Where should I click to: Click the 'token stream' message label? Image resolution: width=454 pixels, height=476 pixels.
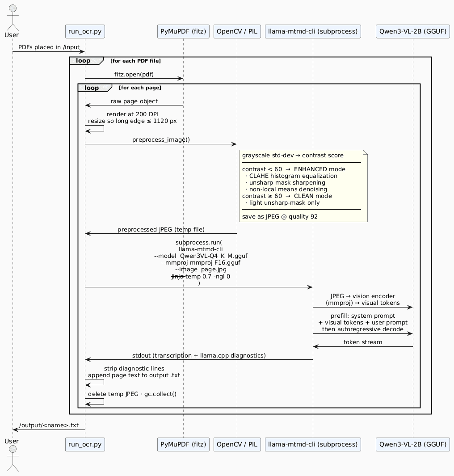pos(363,342)
